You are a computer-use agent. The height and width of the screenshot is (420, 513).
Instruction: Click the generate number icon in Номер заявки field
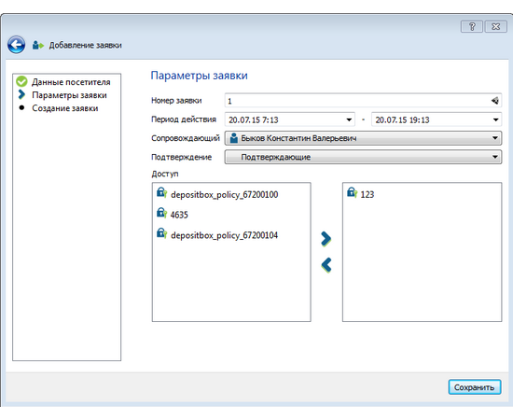click(494, 101)
